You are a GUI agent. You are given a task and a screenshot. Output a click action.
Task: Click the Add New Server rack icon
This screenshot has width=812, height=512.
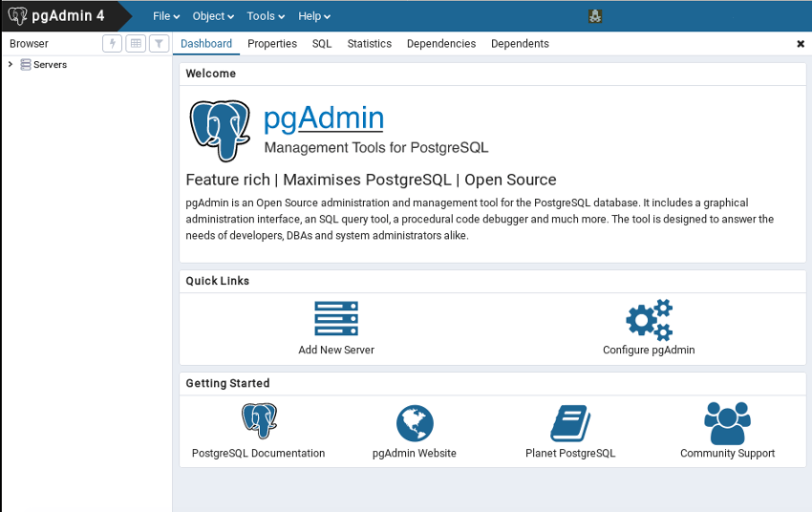tap(336, 318)
